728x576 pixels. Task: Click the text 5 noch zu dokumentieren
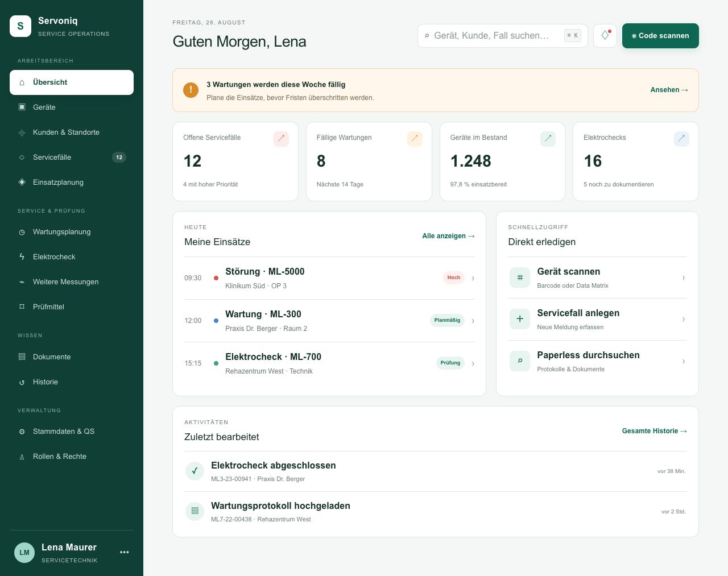pos(619,185)
